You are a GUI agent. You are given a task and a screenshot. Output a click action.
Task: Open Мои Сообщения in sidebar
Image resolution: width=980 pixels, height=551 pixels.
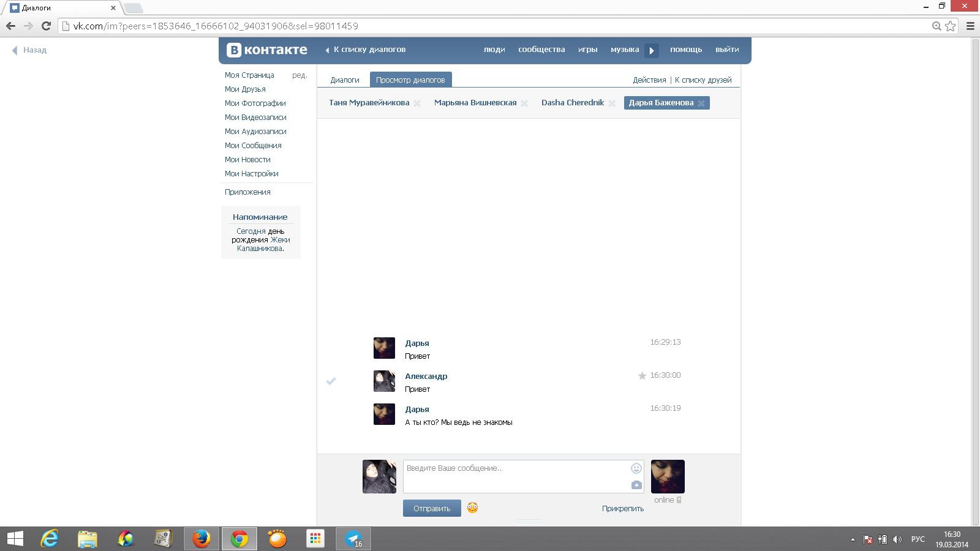pyautogui.click(x=253, y=146)
